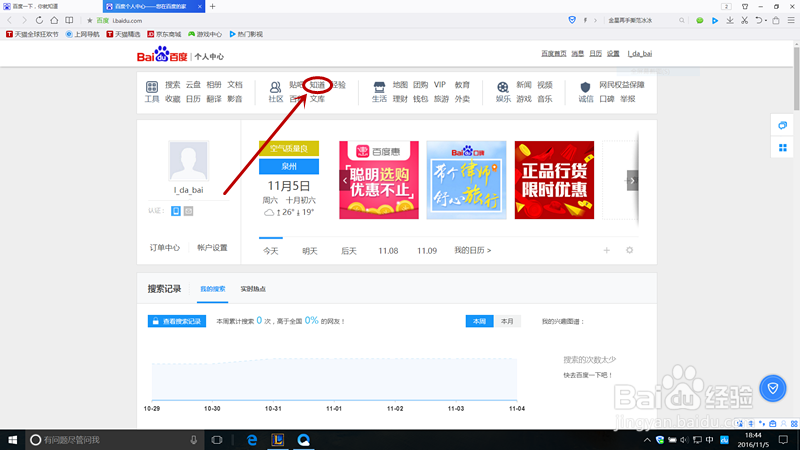This screenshot has height=450, width=800.
Task: Switch to the 我的搜索 tab
Action: (x=213, y=289)
